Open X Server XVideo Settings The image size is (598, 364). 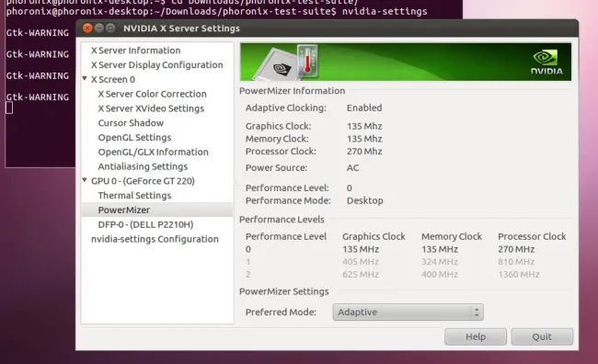[x=151, y=108]
